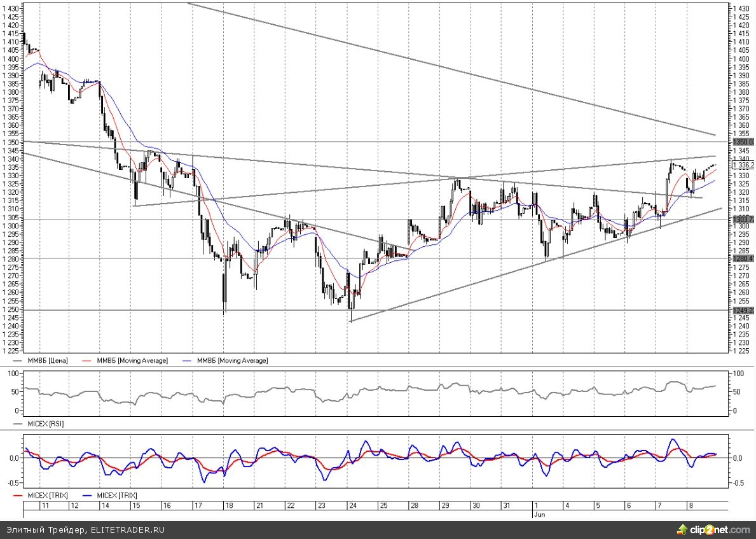The image size is (756, 539).
Task: Click date 24 on the time axis
Action: (x=352, y=505)
